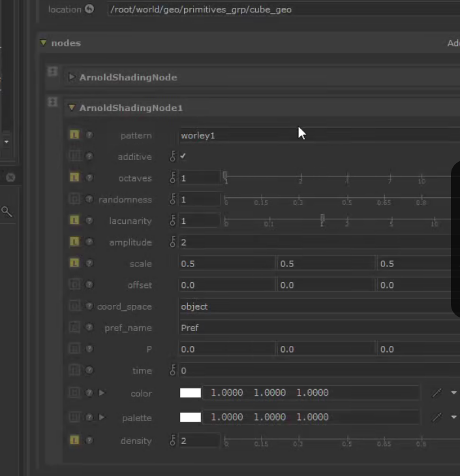
Task: Click the lacunarity slider handle
Action: coord(322,218)
